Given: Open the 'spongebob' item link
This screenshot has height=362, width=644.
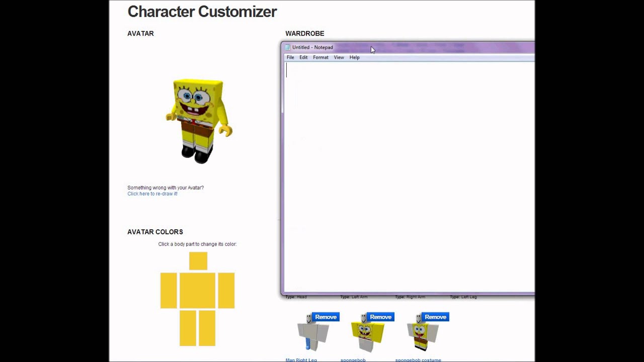Looking at the screenshot, I should coord(353,360).
